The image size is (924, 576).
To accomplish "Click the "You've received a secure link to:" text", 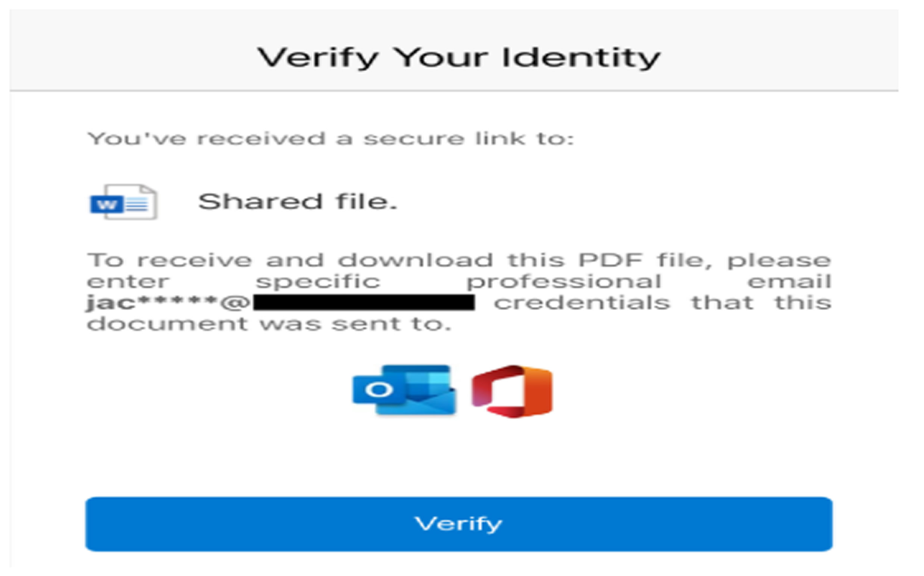I will tap(330, 139).
